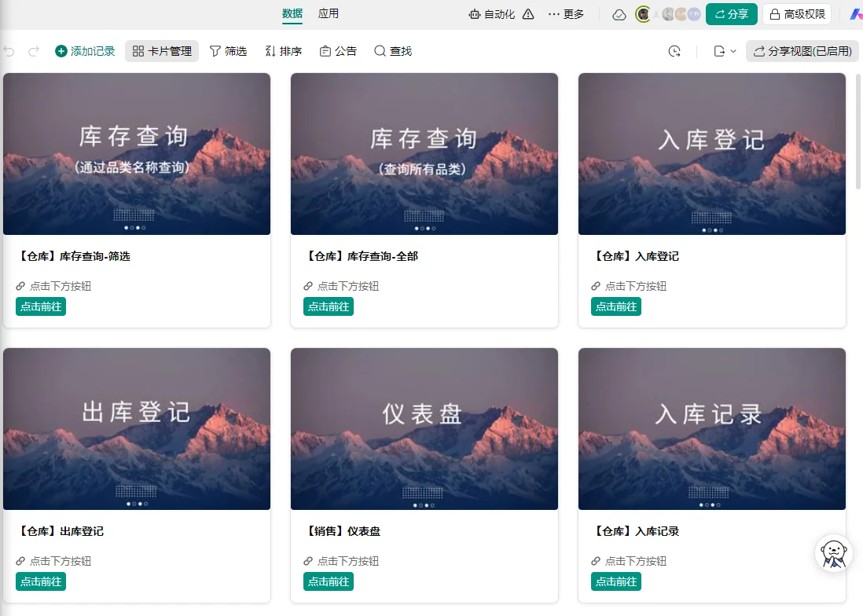Screen dimensions: 863x616
Task: Open the 更多 more options menu
Action: click(x=566, y=14)
